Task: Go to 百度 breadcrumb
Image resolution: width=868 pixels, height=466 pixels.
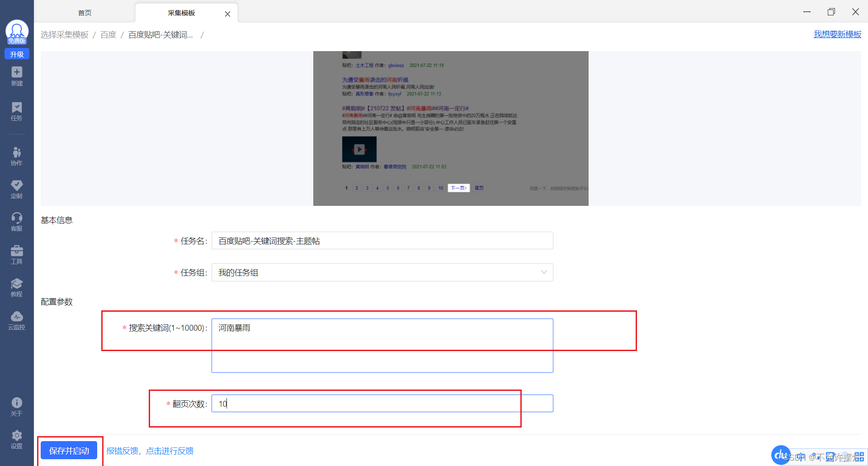Action: (x=108, y=35)
